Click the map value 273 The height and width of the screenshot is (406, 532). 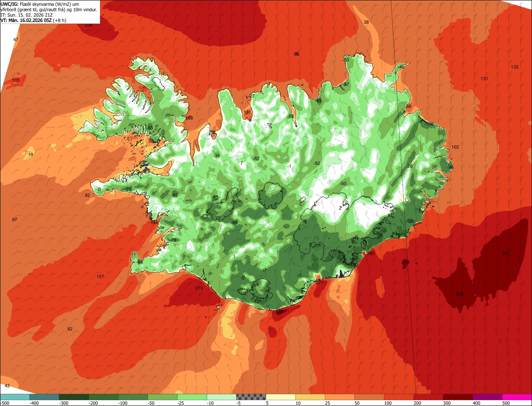coord(199,288)
